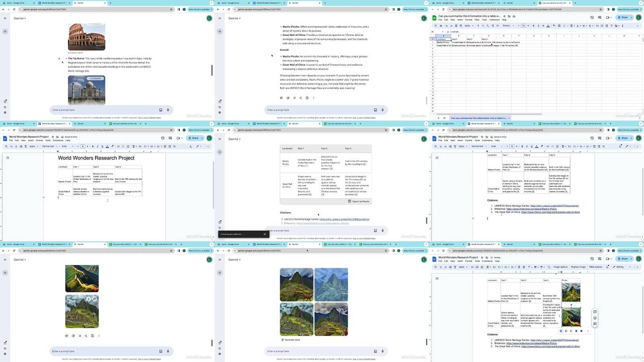Screen dimensions: 644x362
Task: Document outline icon in Docs window with Photo column
Action: click(x=437, y=278)
